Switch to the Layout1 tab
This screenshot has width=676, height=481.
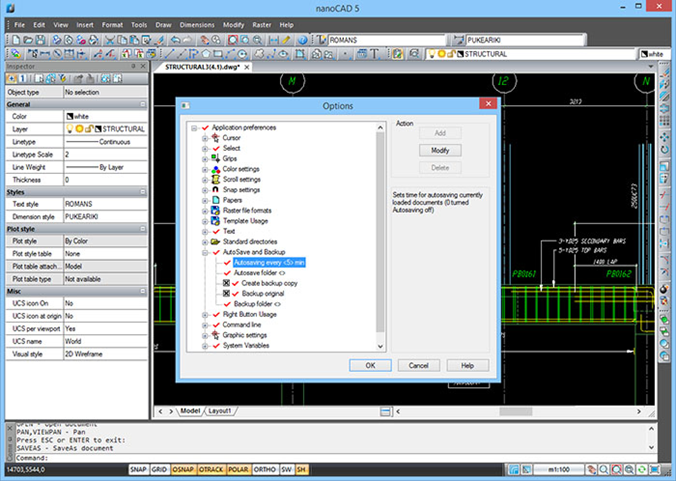219,411
